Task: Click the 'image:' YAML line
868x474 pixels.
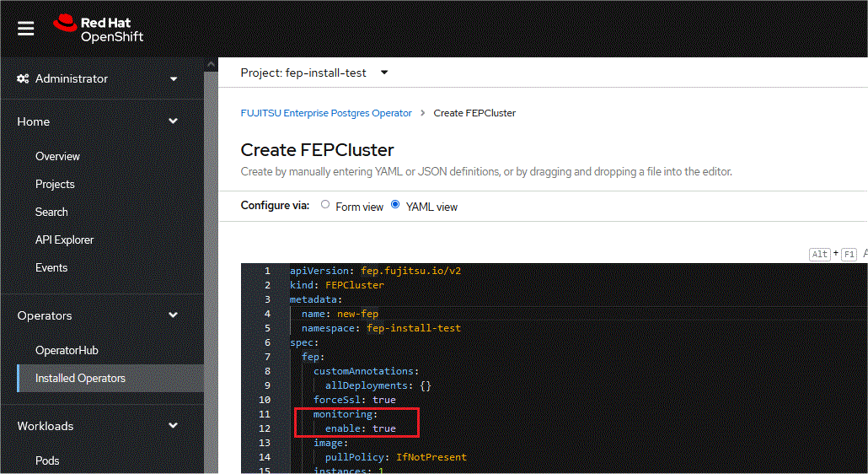Action: (x=330, y=443)
